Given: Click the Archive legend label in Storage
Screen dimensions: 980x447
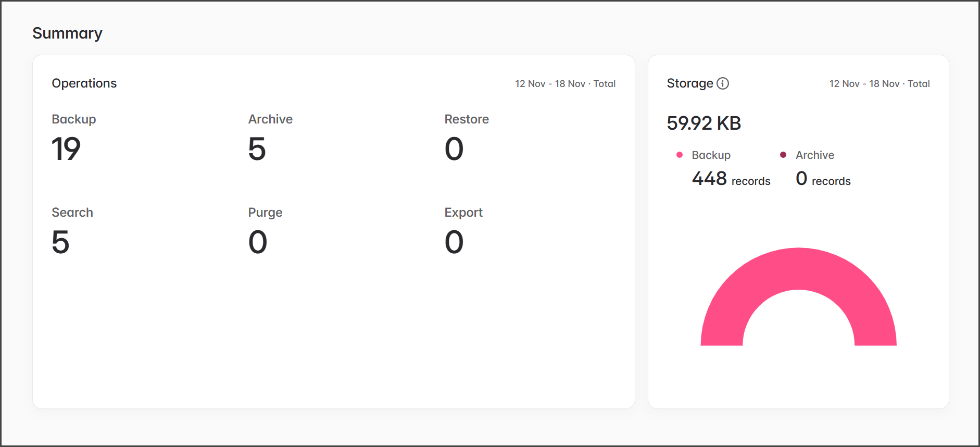Looking at the screenshot, I should (x=814, y=155).
